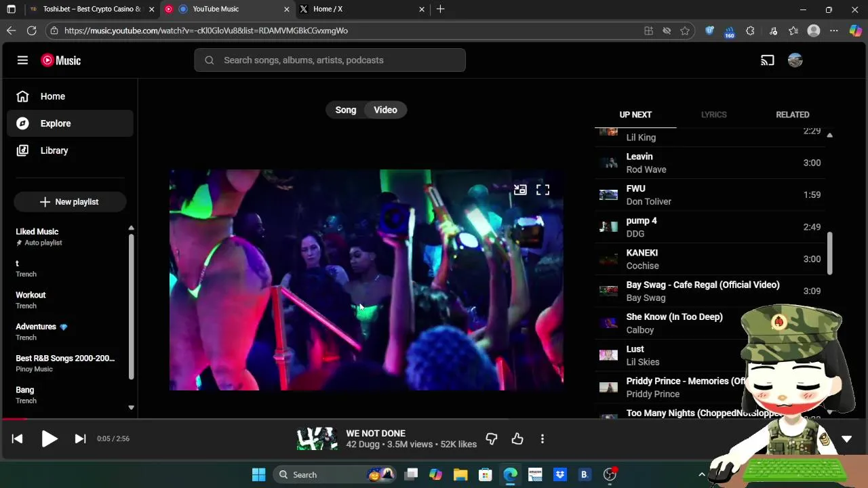Viewport: 868px width, 488px height.
Task: Play KANEKI by Cochise from queue
Action: 710,259
